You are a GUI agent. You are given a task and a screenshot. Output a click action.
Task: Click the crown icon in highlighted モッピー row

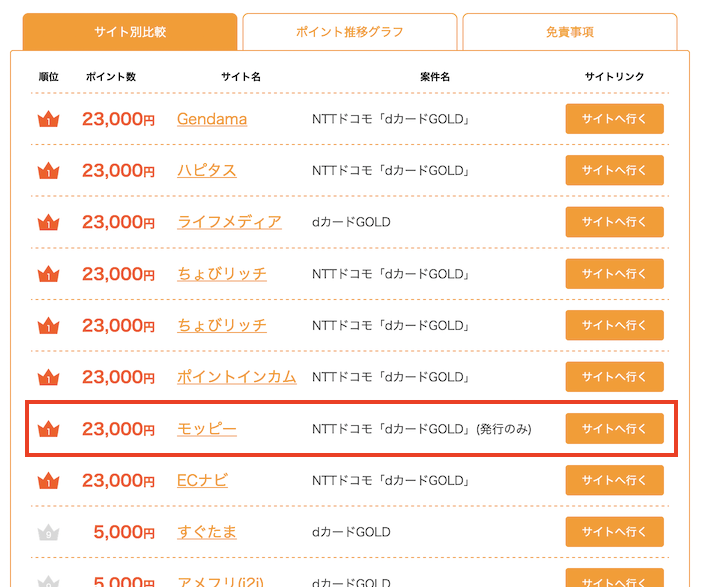pos(49,429)
